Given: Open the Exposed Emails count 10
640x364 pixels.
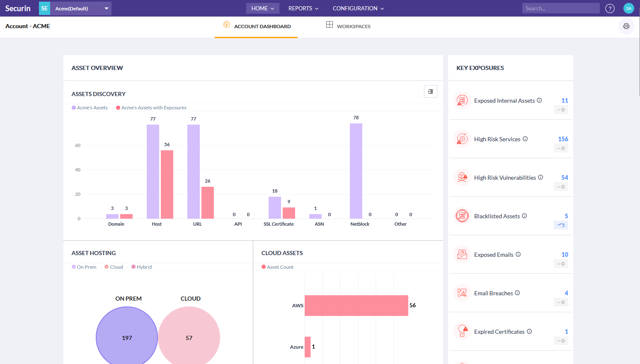Looking at the screenshot, I should click(x=565, y=255).
